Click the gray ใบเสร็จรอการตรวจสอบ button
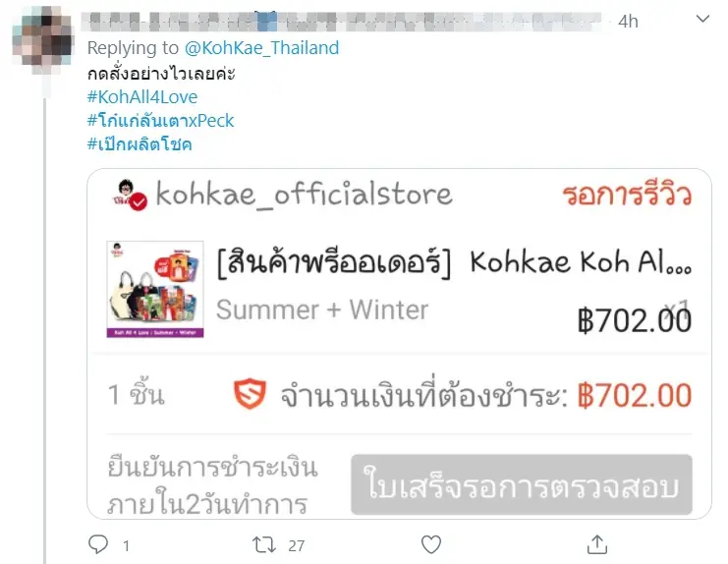The image size is (728, 564). [522, 484]
